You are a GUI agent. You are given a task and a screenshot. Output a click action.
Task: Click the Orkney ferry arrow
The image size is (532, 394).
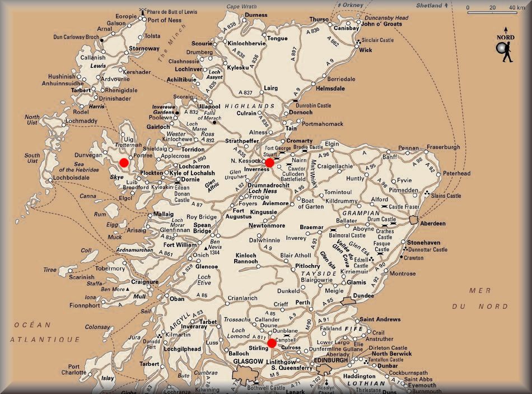tap(339, 5)
